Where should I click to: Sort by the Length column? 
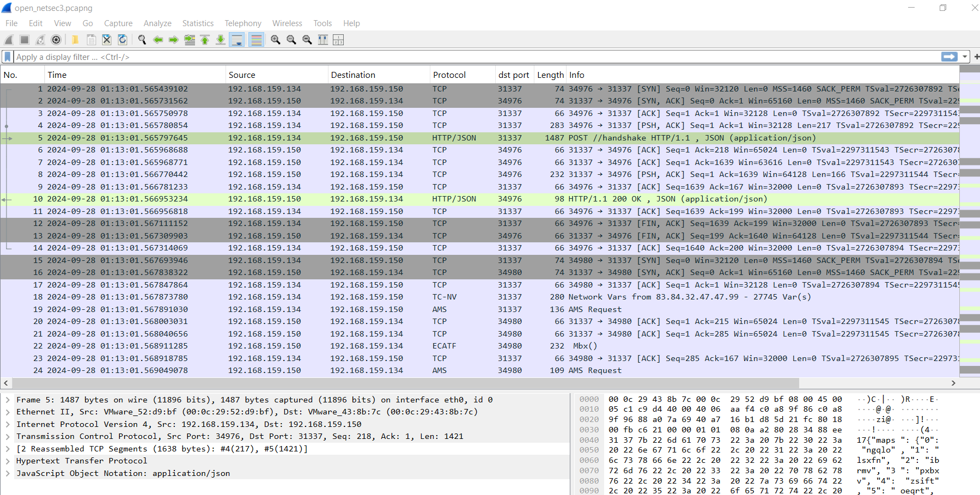(551, 75)
